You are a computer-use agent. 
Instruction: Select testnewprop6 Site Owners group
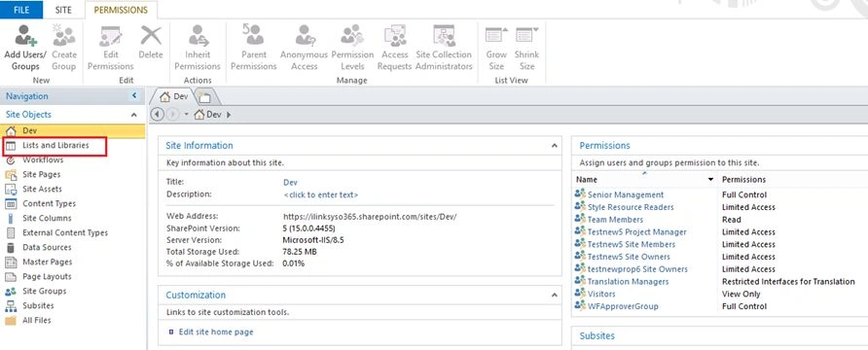[637, 269]
